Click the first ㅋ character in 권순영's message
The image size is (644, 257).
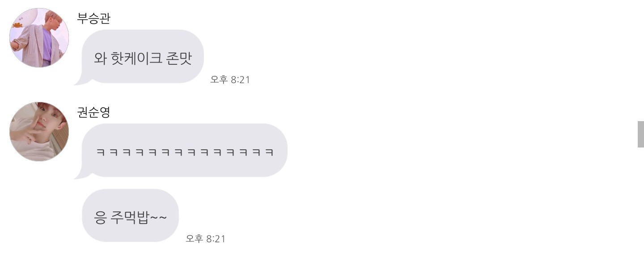[x=100, y=152]
